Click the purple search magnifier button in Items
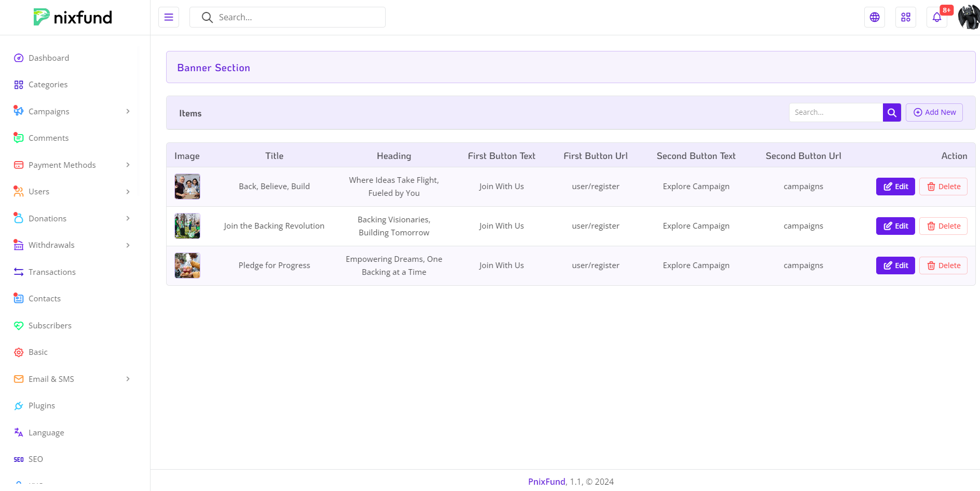The width and height of the screenshot is (980, 491). coord(892,112)
